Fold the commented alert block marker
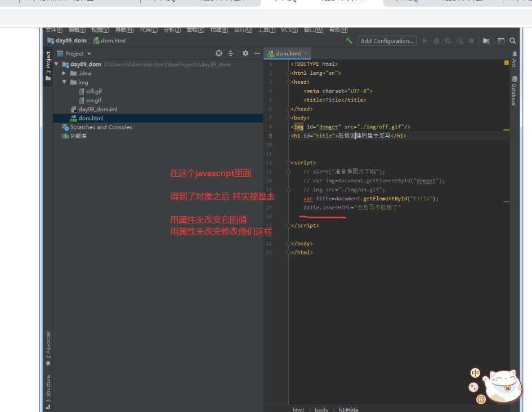This screenshot has width=532, height=412. click(x=289, y=172)
